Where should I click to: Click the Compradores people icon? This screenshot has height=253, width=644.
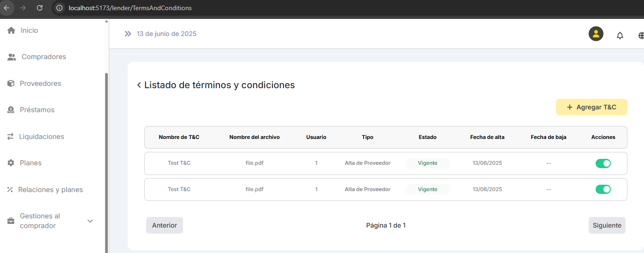click(x=12, y=57)
